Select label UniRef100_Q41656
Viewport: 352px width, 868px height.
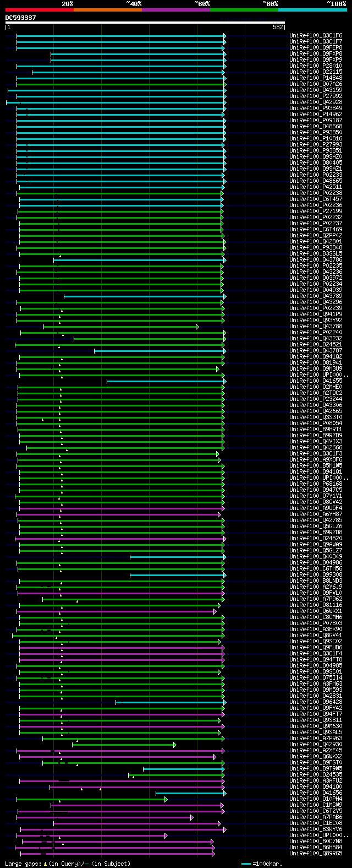click(x=316, y=793)
